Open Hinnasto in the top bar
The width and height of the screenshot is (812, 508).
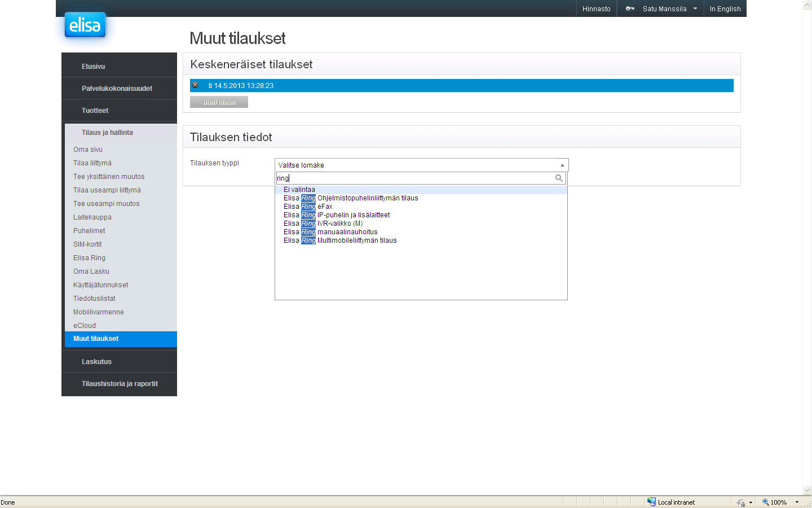[597, 8]
